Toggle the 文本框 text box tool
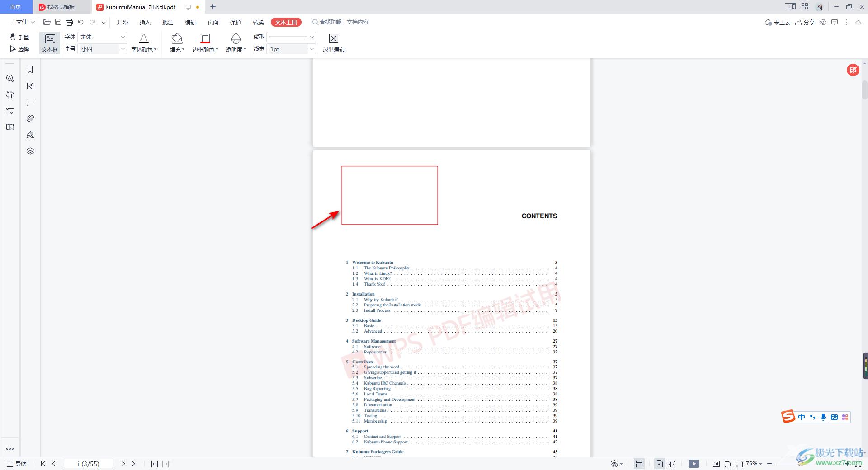The height and width of the screenshot is (470, 868). tap(50, 43)
